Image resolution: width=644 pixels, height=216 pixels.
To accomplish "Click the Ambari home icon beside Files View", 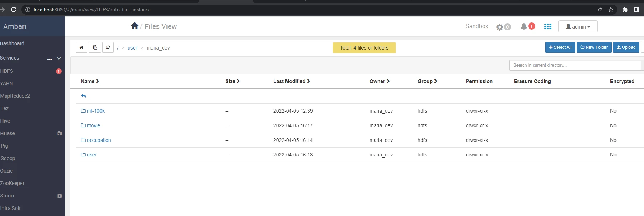I will pos(135,26).
